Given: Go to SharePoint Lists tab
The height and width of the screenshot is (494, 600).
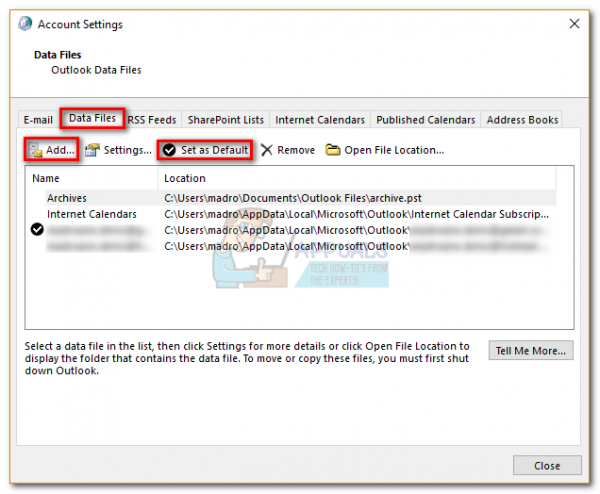Looking at the screenshot, I should 226,120.
